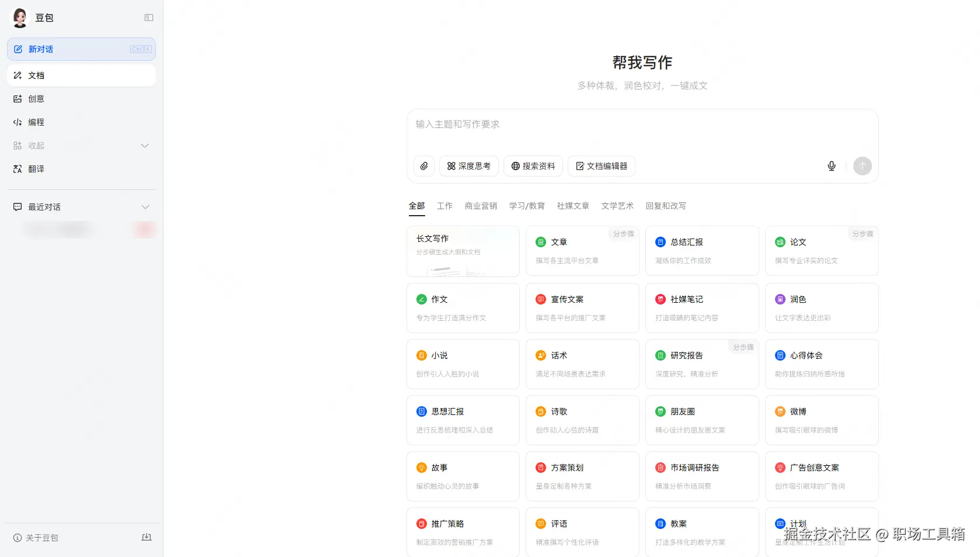The image size is (980, 557).
Task: Click the 豆包 avatar icon
Action: 20,18
